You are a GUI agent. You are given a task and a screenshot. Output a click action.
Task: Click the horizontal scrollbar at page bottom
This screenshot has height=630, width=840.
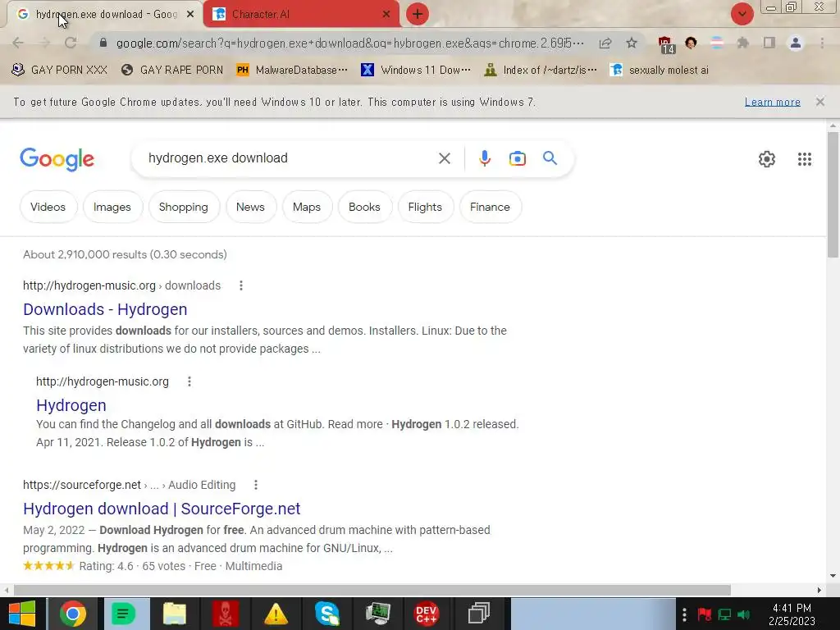tap(372, 590)
